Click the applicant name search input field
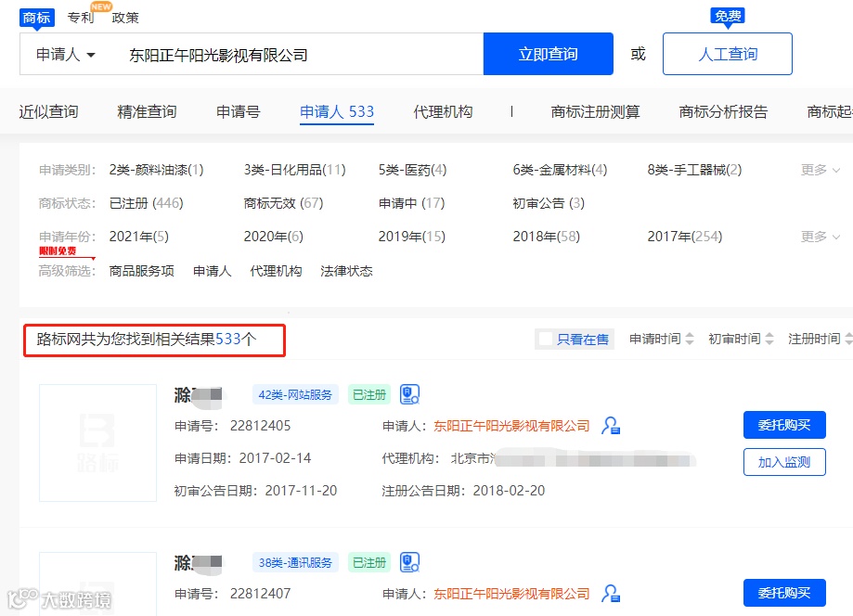 pos(299,55)
